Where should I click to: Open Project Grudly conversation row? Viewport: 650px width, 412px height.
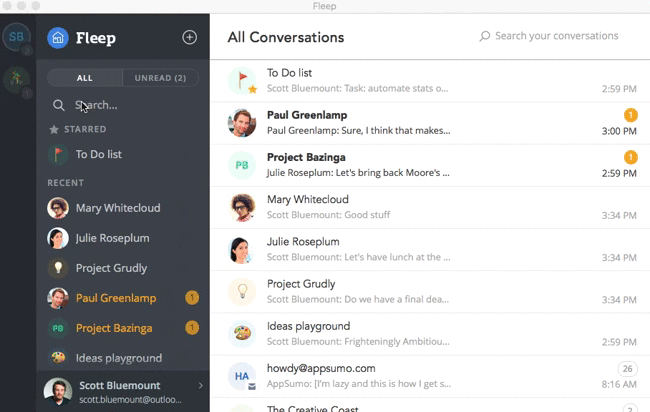[430, 292]
